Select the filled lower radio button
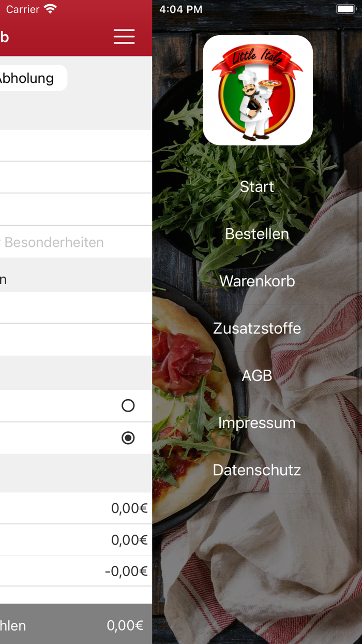The height and width of the screenshot is (644, 362). [128, 438]
